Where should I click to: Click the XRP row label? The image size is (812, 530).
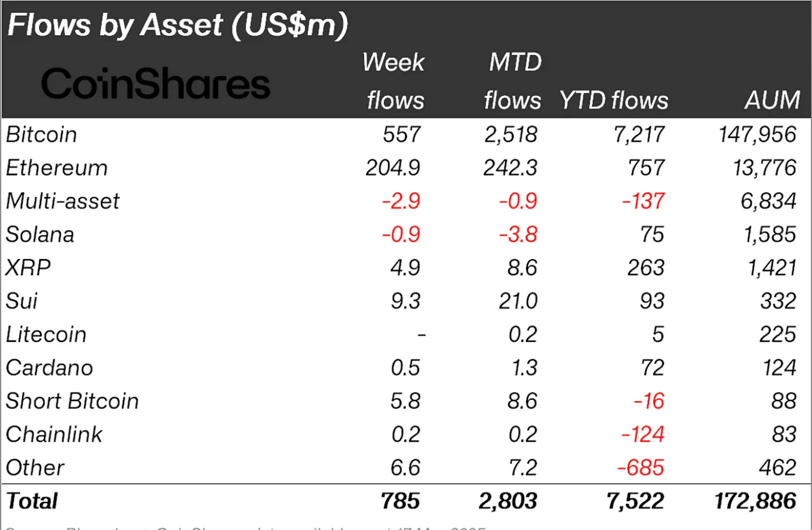point(28,267)
